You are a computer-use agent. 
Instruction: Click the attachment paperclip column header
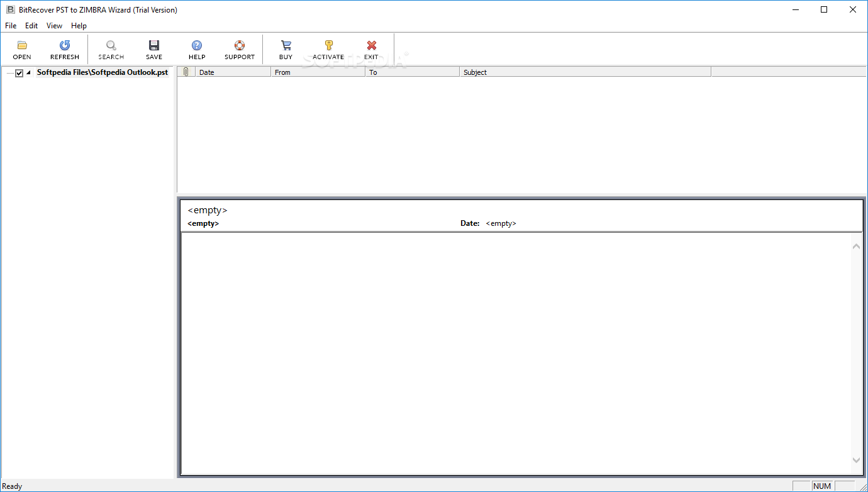(x=186, y=72)
